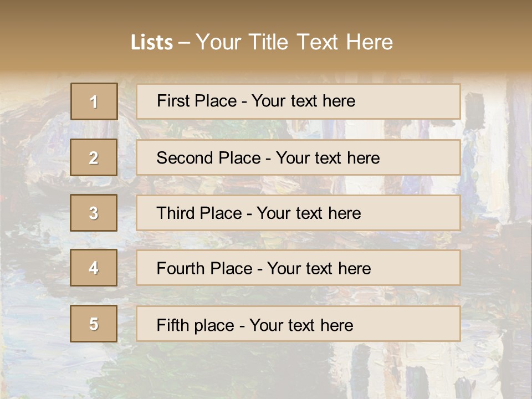Viewport: 532px width, 399px height.
Task: Click the bold word 'Lists' in the title
Action: [152, 43]
